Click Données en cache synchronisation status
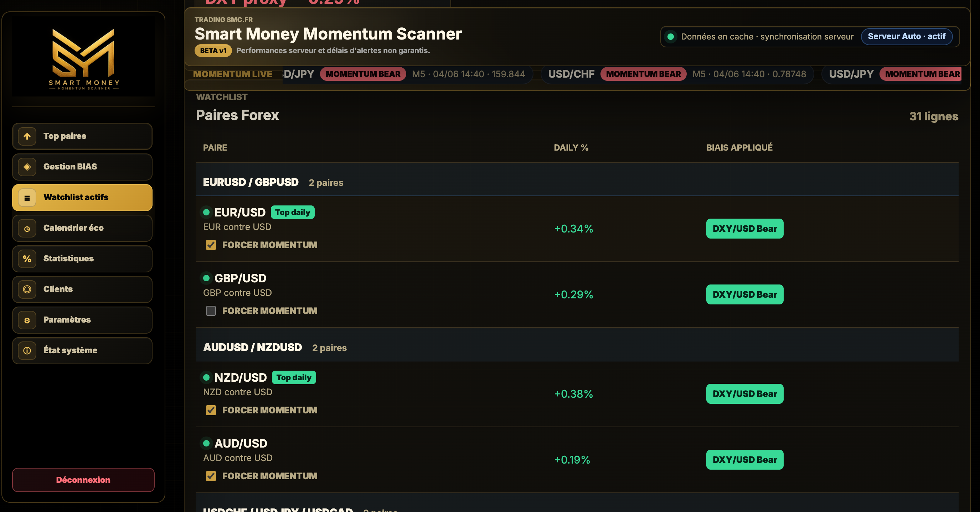 (767, 37)
